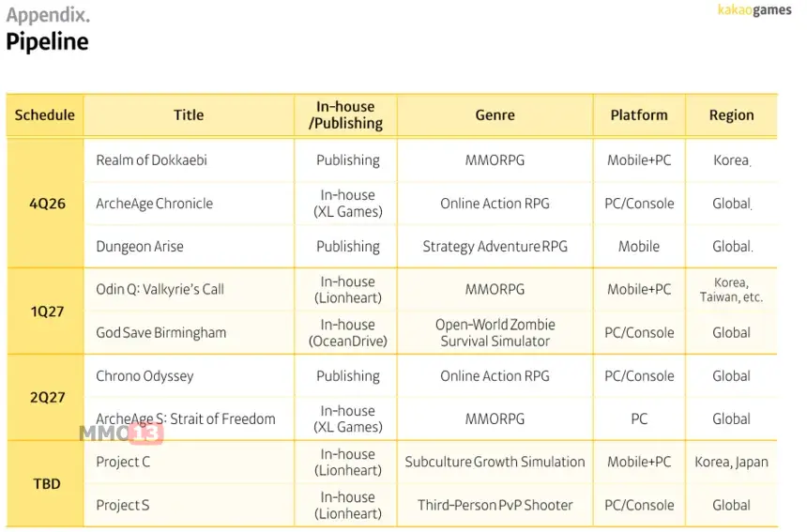
Task: Click 'MMORPG' genre in Odin Q row
Action: [x=495, y=289]
